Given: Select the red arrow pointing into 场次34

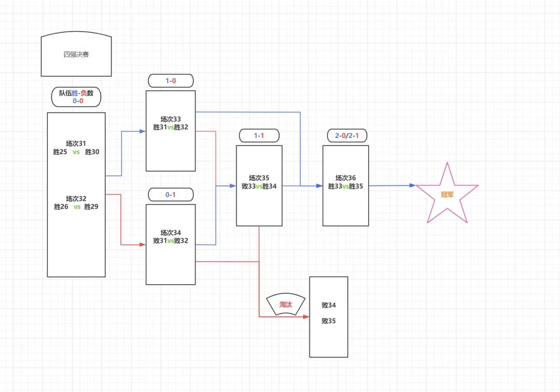Looking at the screenshot, I should click(125, 219).
